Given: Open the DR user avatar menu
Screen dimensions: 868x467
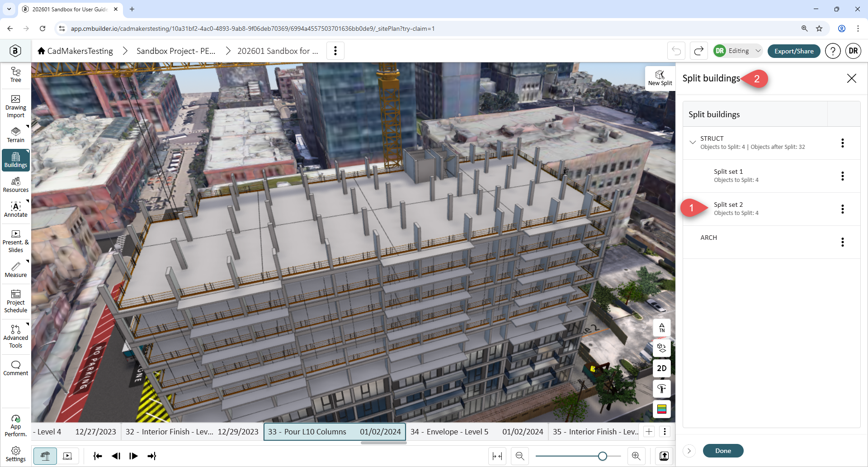Looking at the screenshot, I should 853,51.
